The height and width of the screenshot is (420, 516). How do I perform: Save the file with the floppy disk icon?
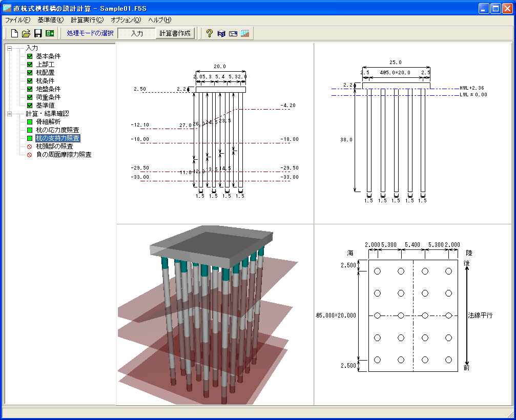pos(38,33)
